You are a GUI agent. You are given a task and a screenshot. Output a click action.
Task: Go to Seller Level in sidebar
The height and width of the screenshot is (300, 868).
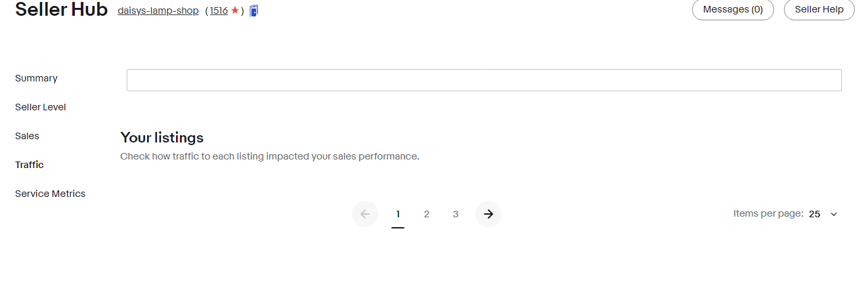coord(41,107)
